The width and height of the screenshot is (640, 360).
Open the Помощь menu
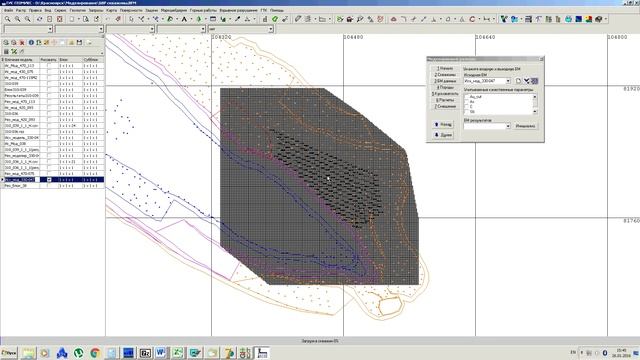point(277,10)
